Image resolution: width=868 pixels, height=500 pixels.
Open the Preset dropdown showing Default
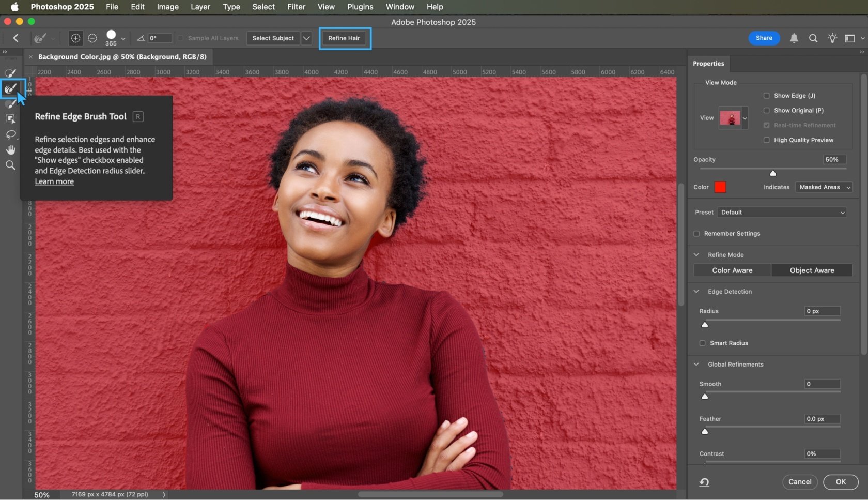pos(782,212)
